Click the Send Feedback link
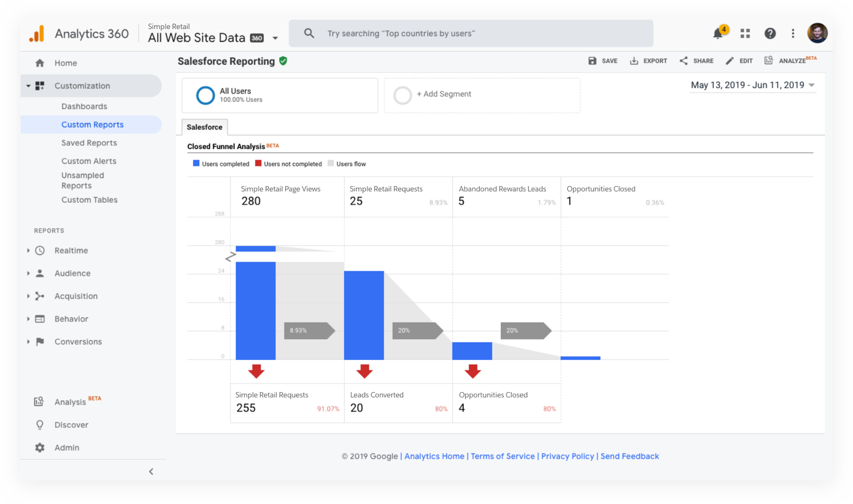The width and height of the screenshot is (853, 504). (x=629, y=456)
